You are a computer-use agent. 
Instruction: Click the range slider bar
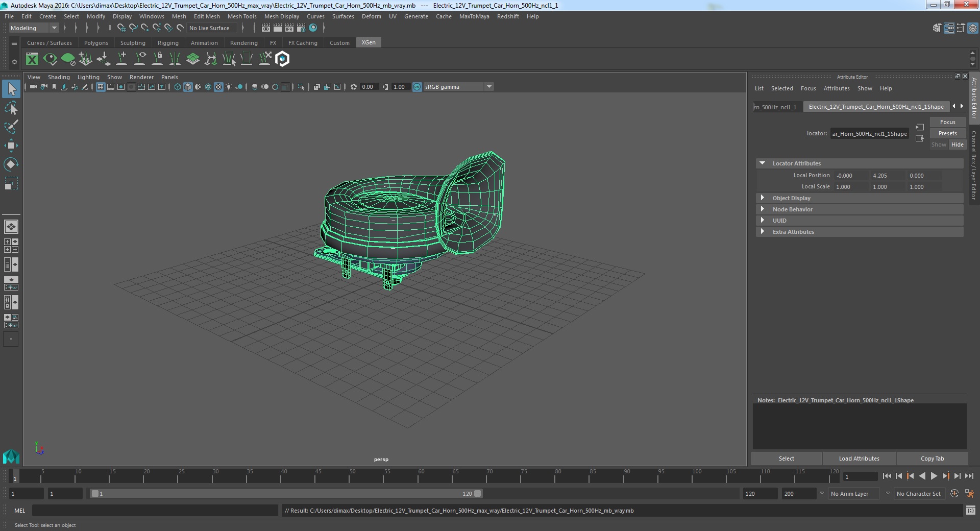286,494
